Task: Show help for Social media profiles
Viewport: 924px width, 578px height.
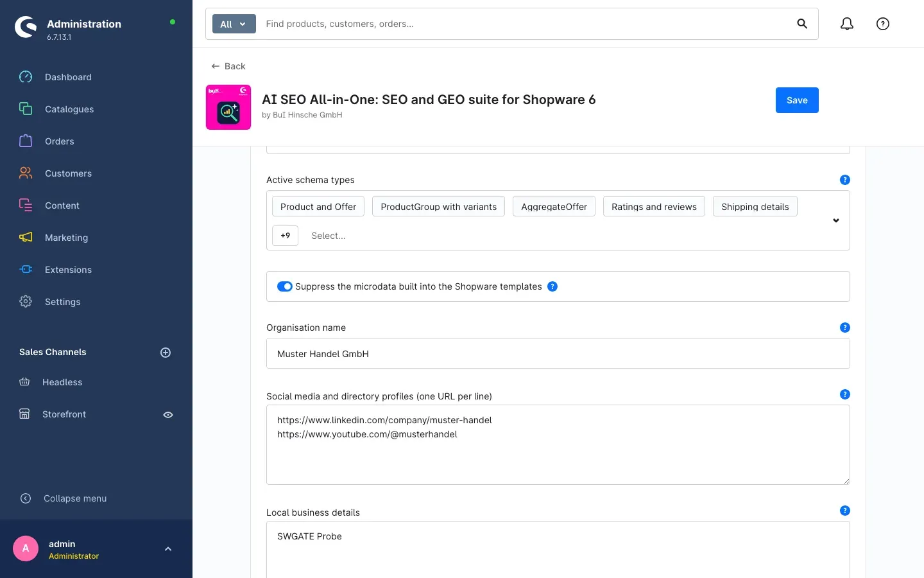Action: click(845, 394)
